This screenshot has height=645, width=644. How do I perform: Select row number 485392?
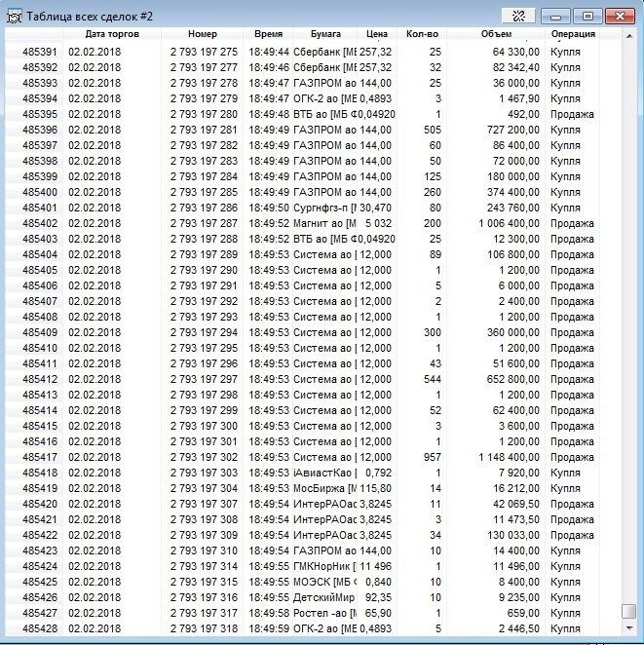click(x=40, y=68)
